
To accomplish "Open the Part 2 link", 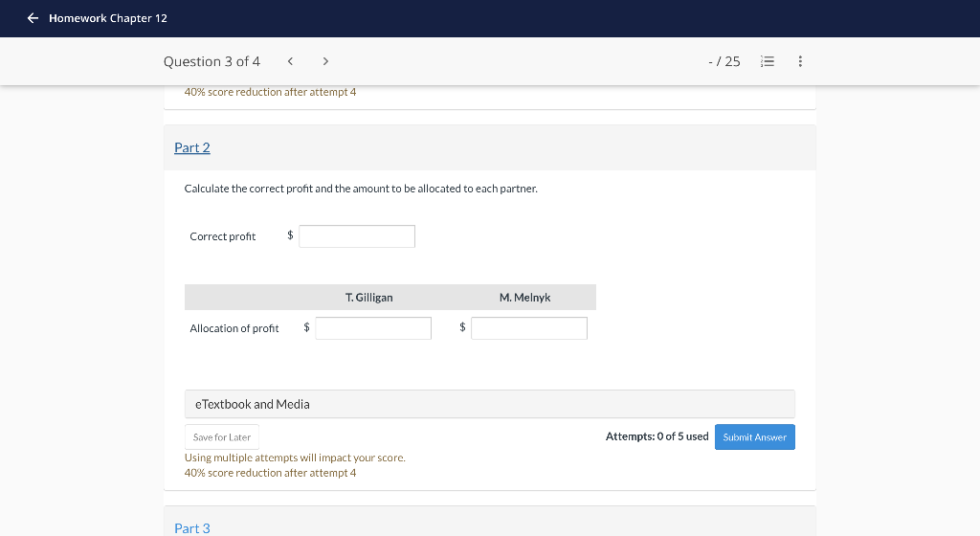I will point(191,147).
